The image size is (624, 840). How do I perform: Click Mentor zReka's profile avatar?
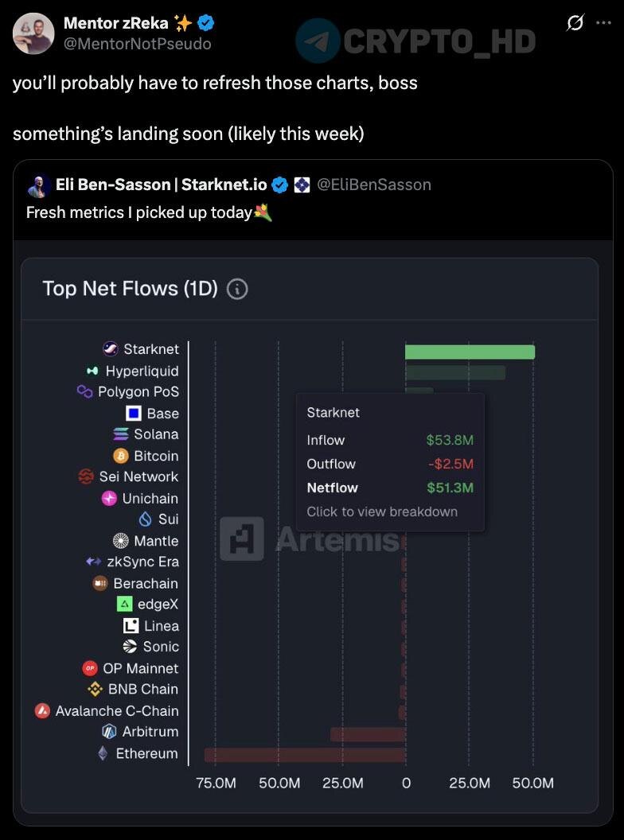click(33, 33)
